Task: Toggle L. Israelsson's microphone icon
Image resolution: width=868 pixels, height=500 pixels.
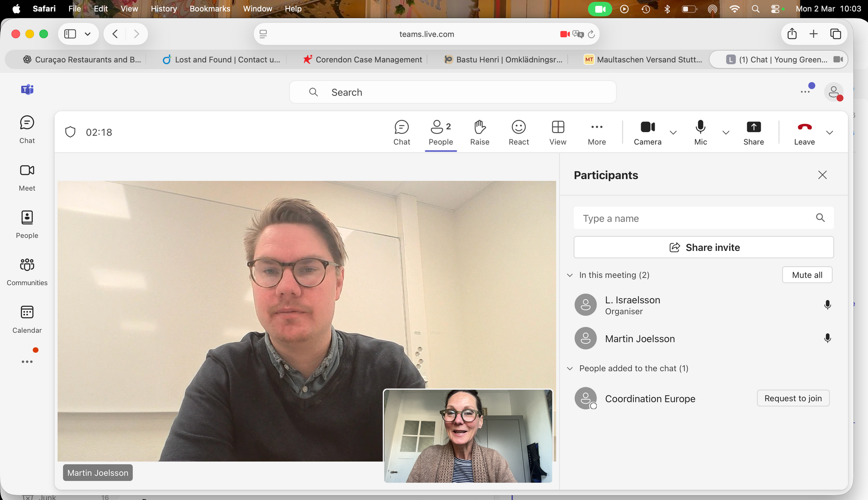Action: pyautogui.click(x=827, y=305)
